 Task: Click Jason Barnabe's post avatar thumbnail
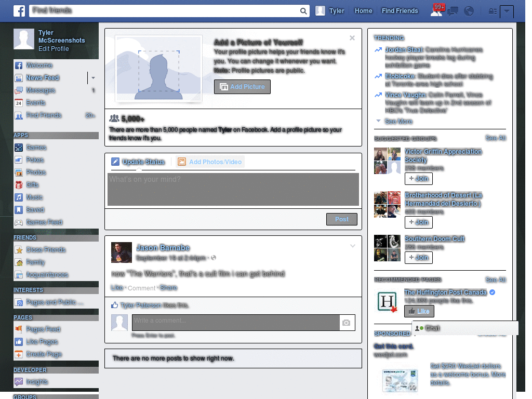coord(122,252)
